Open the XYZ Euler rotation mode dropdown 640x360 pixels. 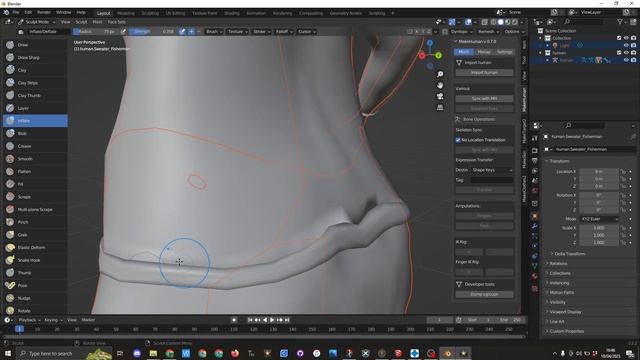(599, 219)
